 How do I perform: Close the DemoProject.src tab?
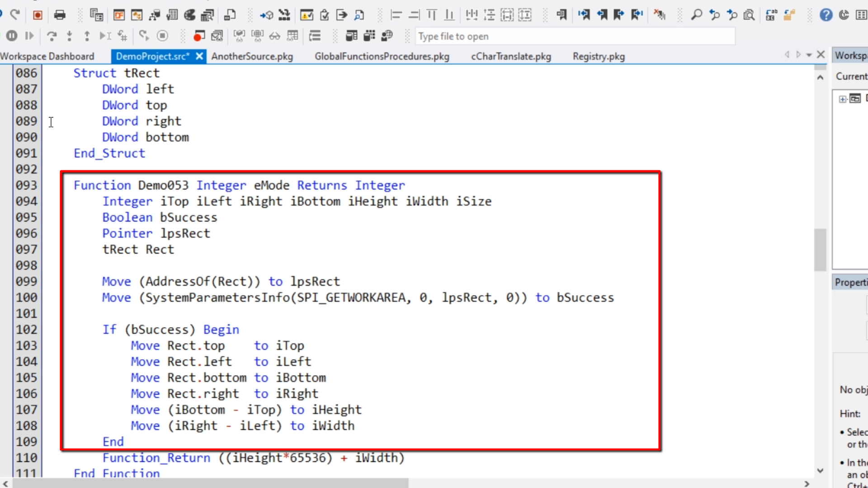click(199, 56)
